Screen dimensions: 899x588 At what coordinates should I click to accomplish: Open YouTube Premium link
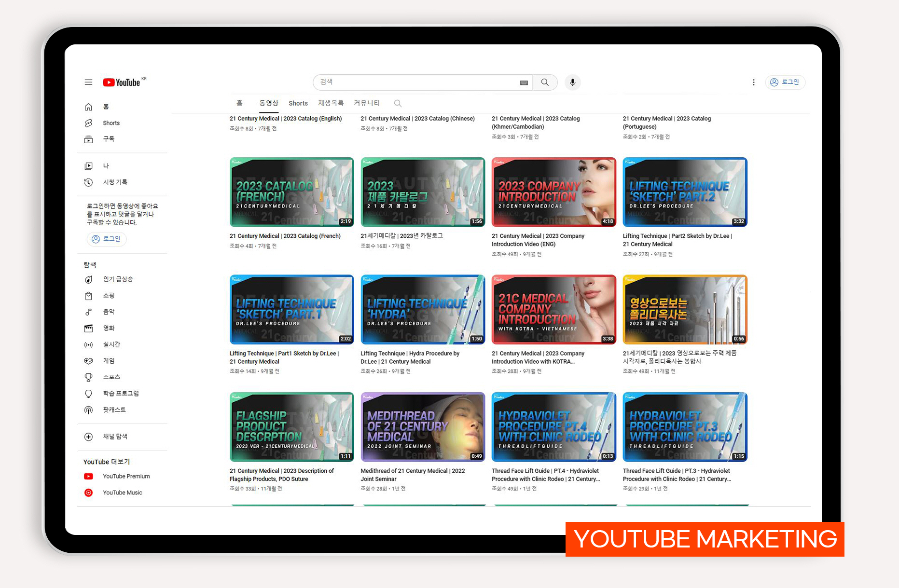(x=126, y=477)
